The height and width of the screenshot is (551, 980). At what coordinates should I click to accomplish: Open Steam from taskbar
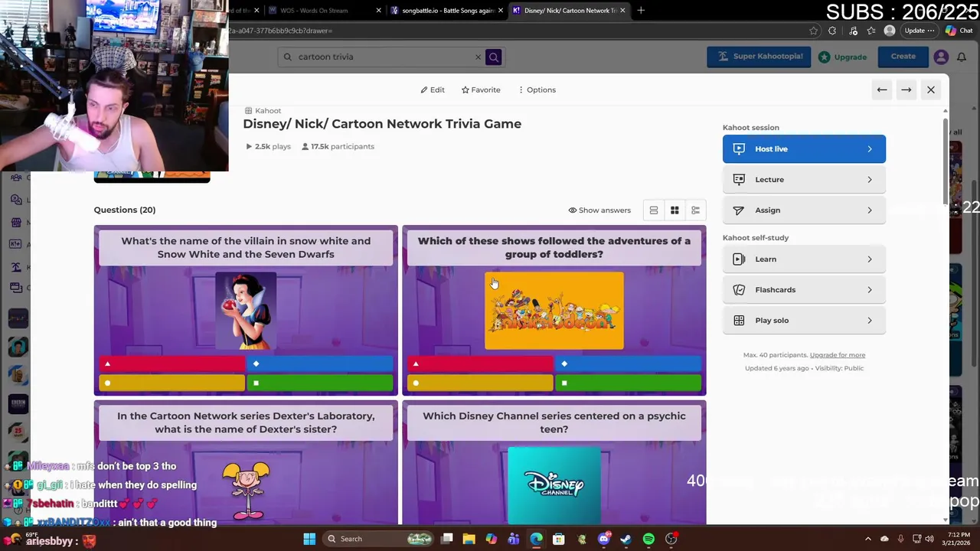click(x=626, y=539)
